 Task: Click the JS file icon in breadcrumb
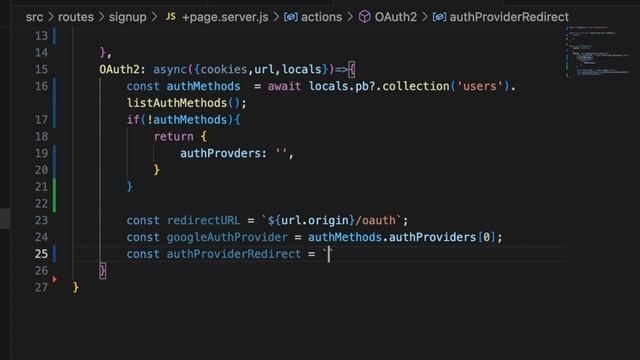pos(171,17)
